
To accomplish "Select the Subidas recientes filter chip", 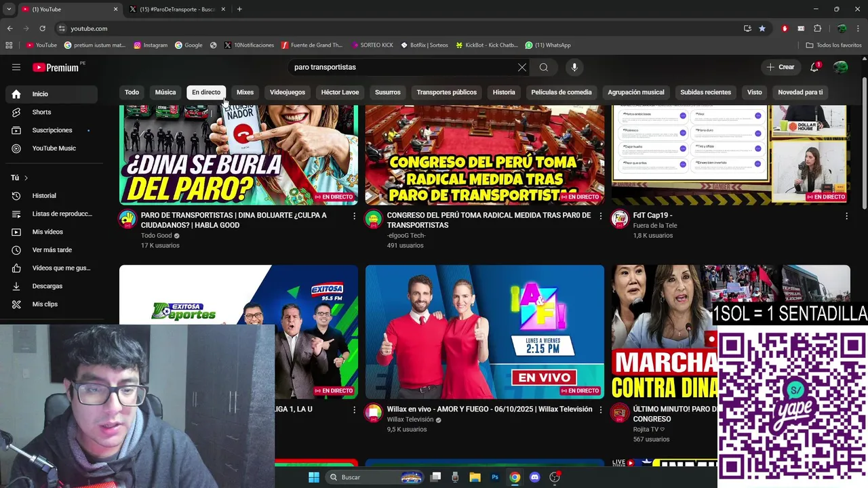I will click(x=705, y=92).
